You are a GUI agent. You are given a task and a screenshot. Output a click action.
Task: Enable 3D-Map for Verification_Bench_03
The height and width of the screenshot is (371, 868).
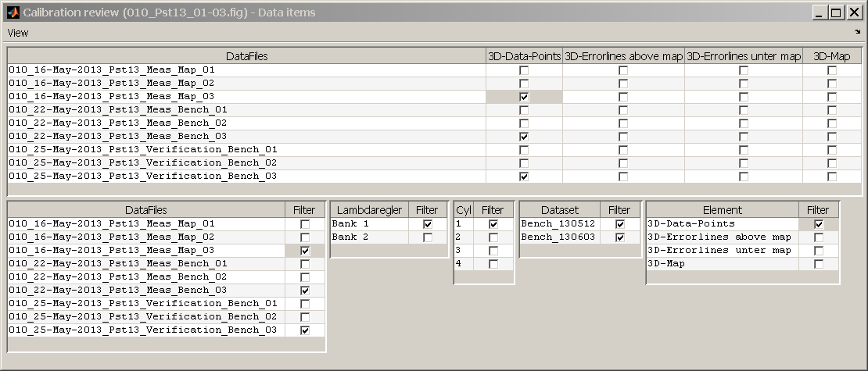(831, 177)
